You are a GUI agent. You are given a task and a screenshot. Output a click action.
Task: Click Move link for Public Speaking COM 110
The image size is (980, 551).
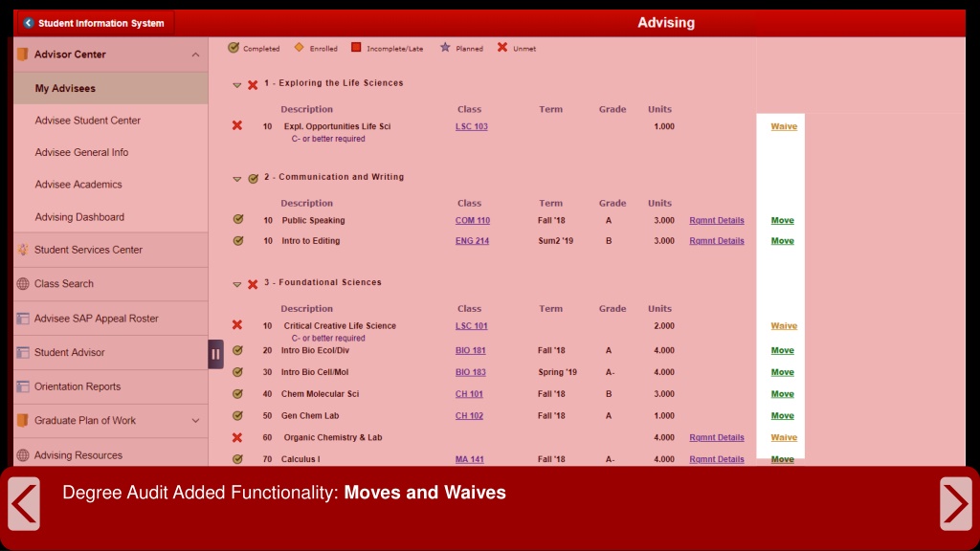[x=783, y=220]
